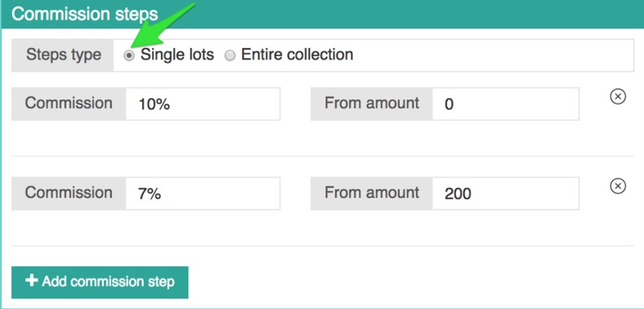Select the Single lots radio button

coord(130,55)
